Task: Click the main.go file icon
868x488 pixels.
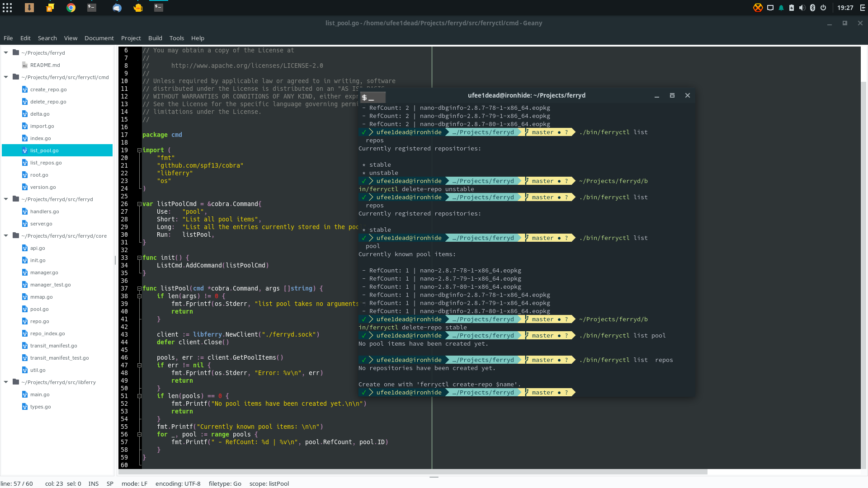Action: [x=25, y=394]
